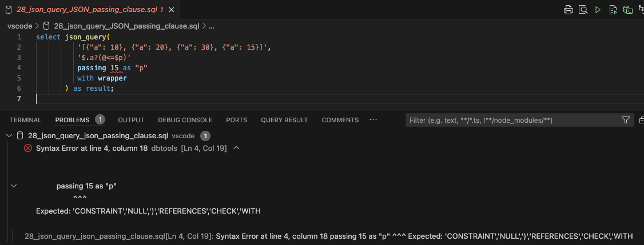Open the QUERY RESULT tab
The image size is (644, 245).
pos(284,120)
